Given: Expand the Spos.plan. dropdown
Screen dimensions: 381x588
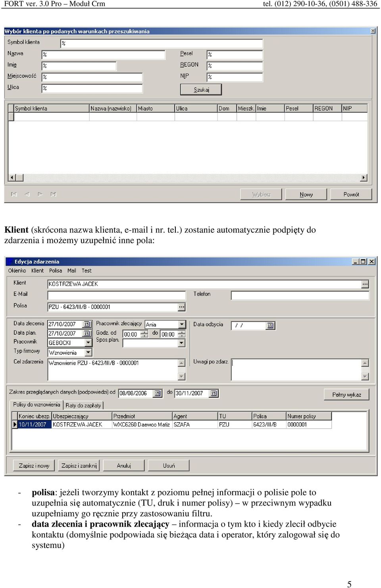Looking at the screenshot, I should tap(182, 343).
